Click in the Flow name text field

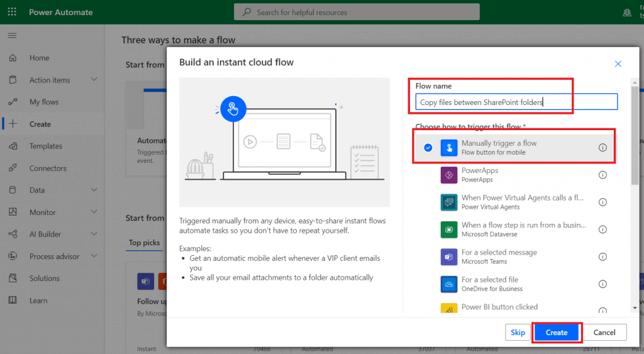pyautogui.click(x=516, y=102)
